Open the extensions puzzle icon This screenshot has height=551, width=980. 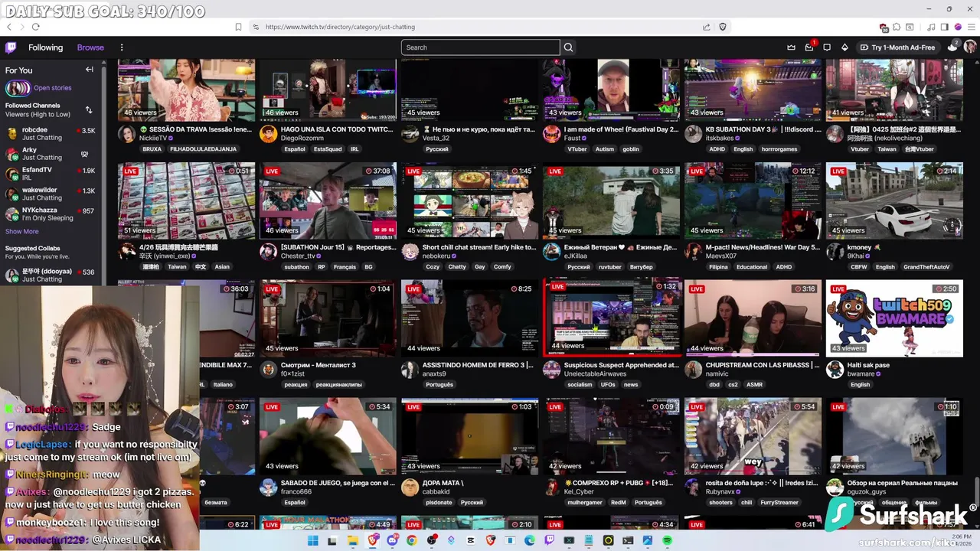coord(897,27)
